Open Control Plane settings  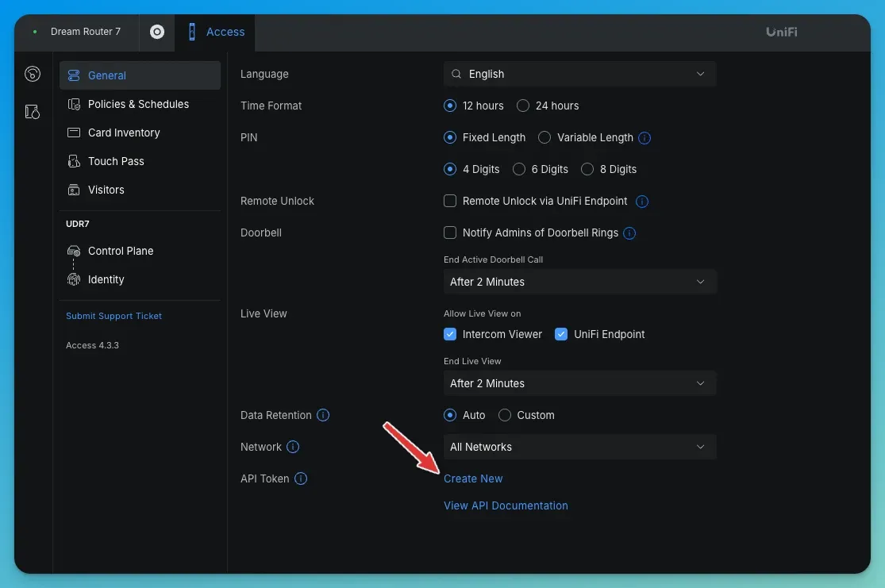pos(140,251)
